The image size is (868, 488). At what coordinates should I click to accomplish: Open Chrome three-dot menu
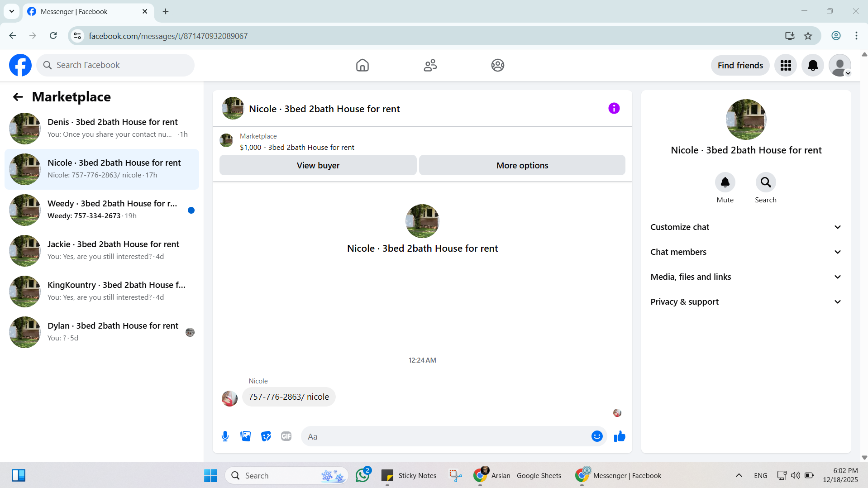point(856,36)
